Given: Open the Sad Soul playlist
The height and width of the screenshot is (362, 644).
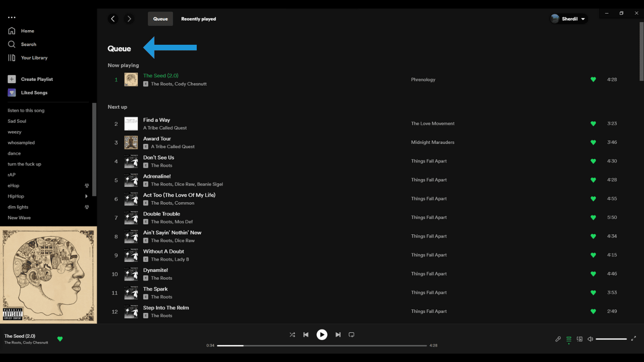Looking at the screenshot, I should tap(17, 121).
